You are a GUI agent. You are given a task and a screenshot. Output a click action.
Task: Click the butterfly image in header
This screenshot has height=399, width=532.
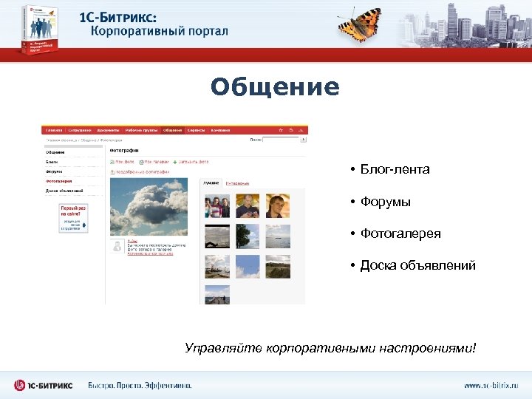point(360,24)
